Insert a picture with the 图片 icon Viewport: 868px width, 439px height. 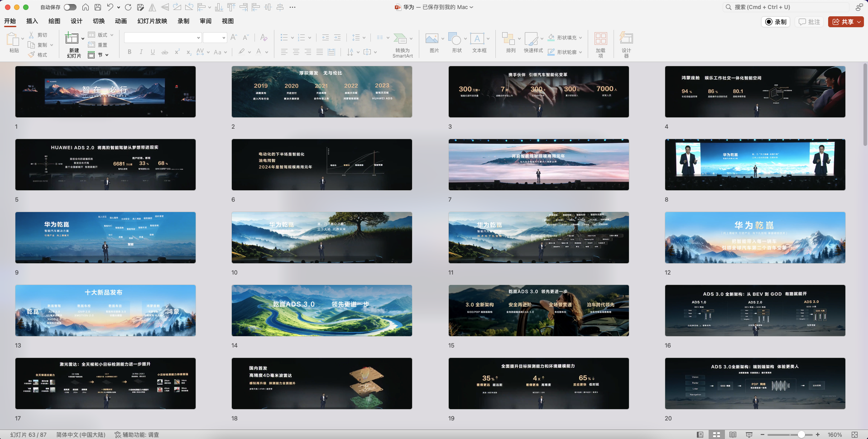pos(432,39)
